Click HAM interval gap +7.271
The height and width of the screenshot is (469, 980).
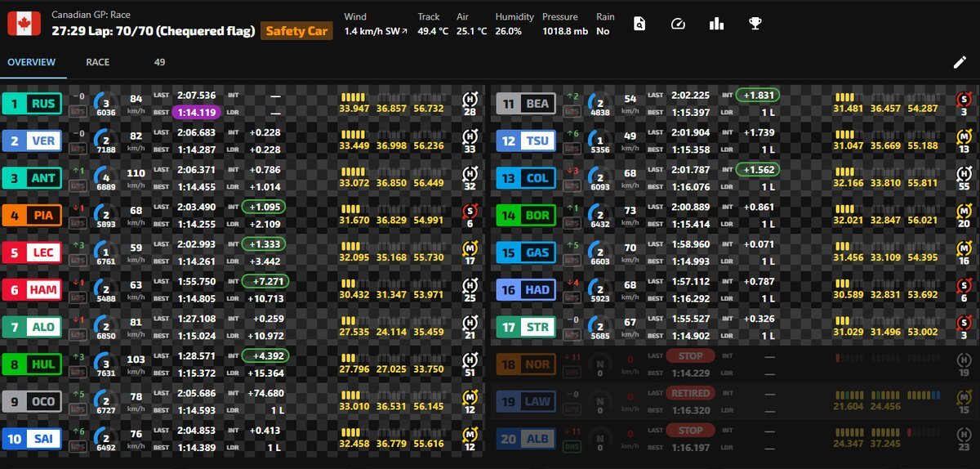point(265,281)
